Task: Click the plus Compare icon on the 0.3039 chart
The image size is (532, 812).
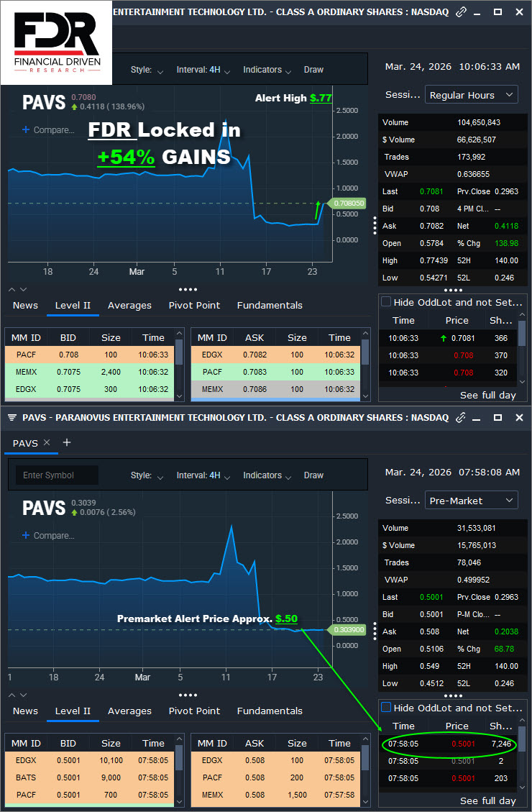Action: [26, 536]
